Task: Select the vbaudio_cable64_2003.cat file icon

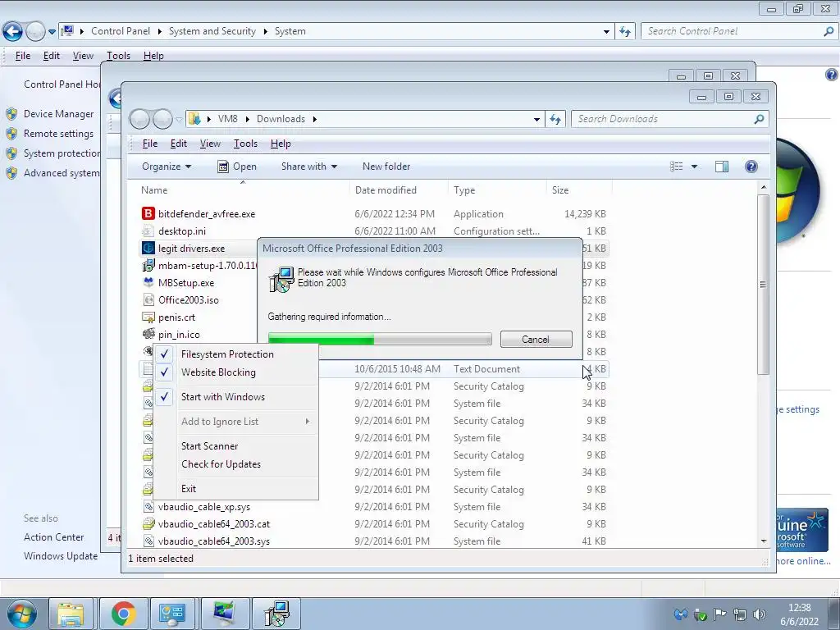Action: click(x=148, y=524)
